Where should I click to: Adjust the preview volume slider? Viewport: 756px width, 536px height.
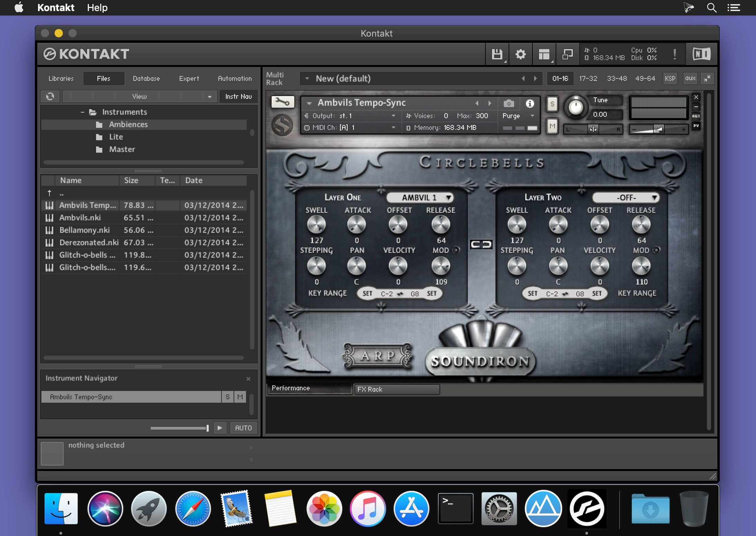click(180, 428)
